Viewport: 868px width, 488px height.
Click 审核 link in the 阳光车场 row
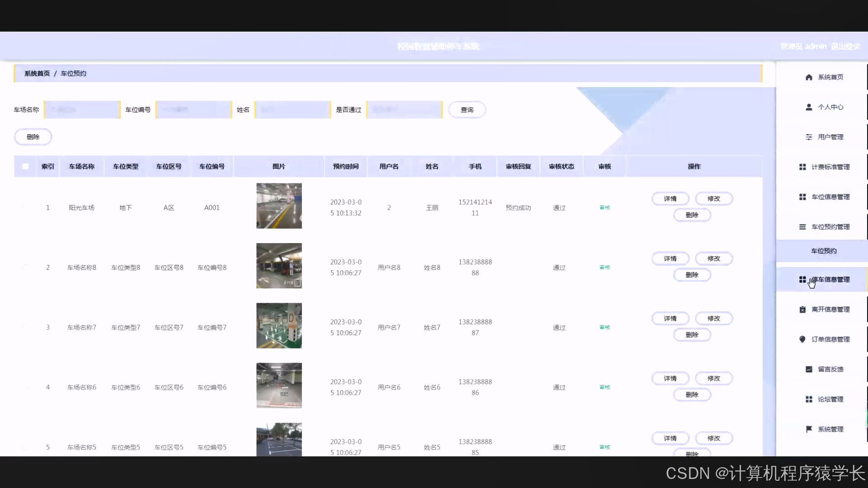pyautogui.click(x=605, y=208)
